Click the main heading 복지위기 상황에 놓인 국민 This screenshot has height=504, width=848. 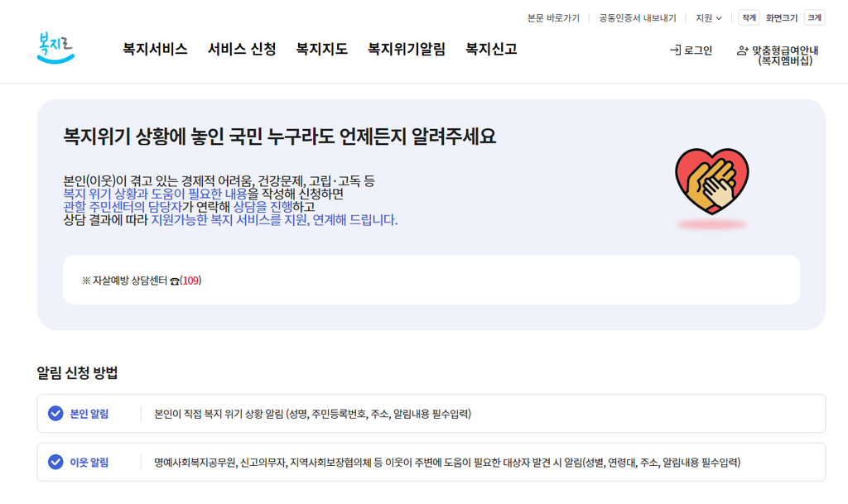[279, 136]
